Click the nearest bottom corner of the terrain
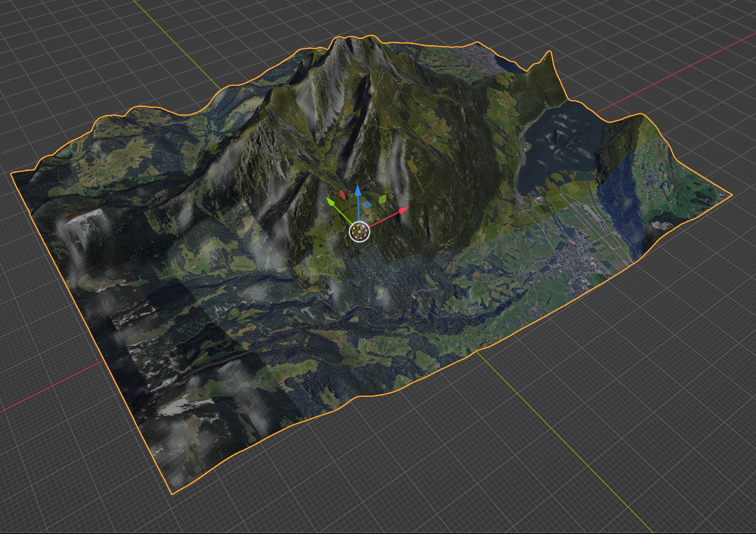This screenshot has height=534, width=756. click(172, 492)
